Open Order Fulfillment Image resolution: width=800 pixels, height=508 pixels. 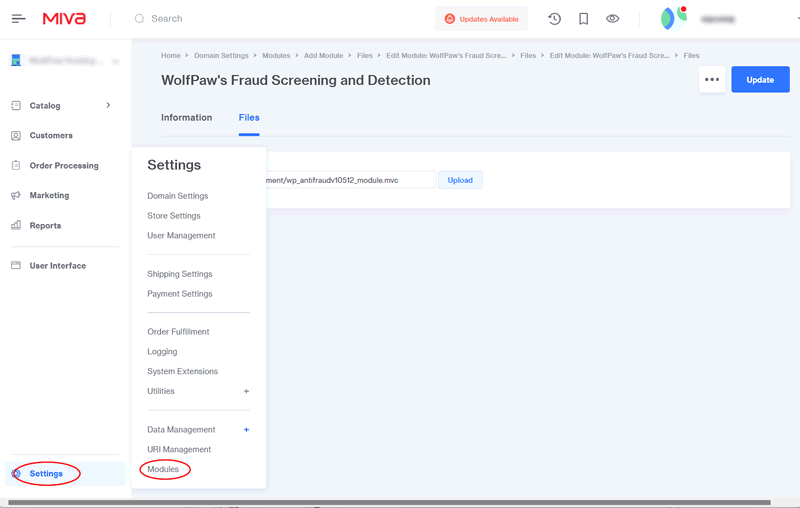(178, 332)
